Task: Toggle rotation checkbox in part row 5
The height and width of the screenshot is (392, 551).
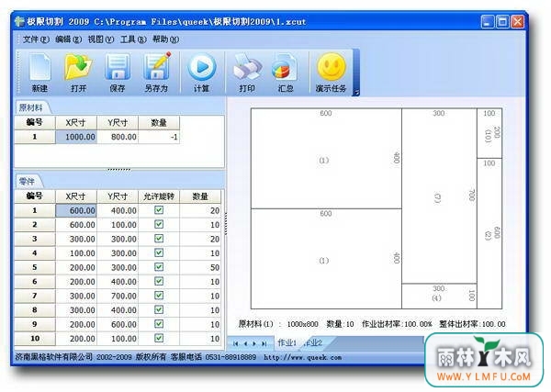Action: 159,267
